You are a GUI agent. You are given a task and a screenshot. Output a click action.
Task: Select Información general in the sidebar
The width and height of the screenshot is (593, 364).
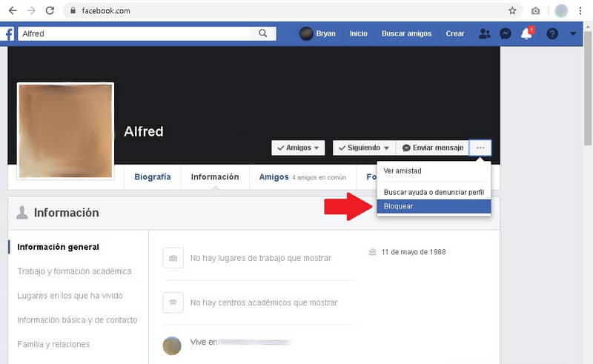pos(59,247)
